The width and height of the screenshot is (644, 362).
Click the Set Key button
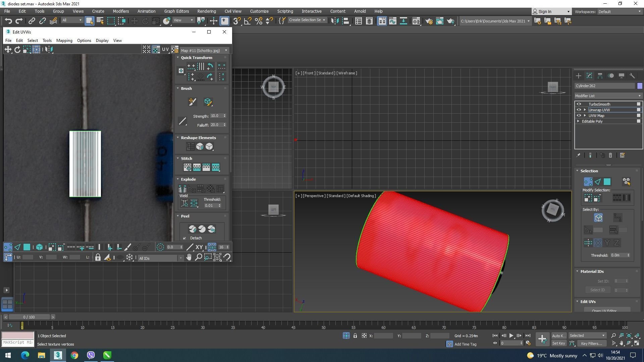pos(558,343)
